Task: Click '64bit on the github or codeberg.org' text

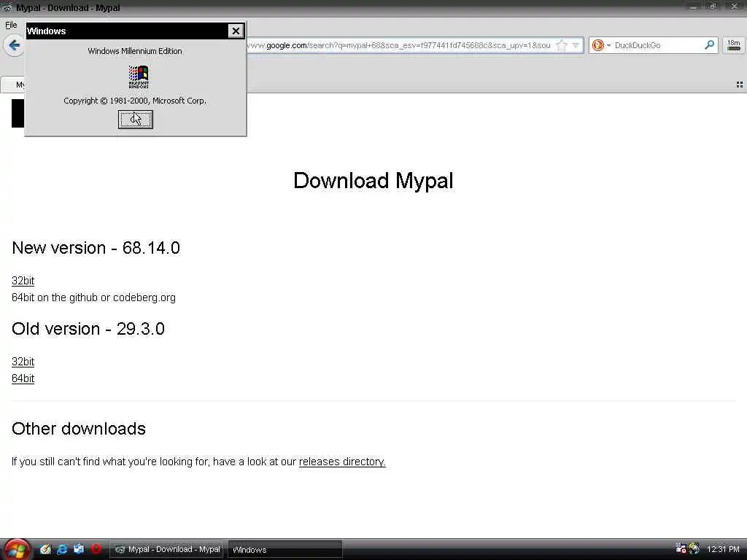Action: 93,297
